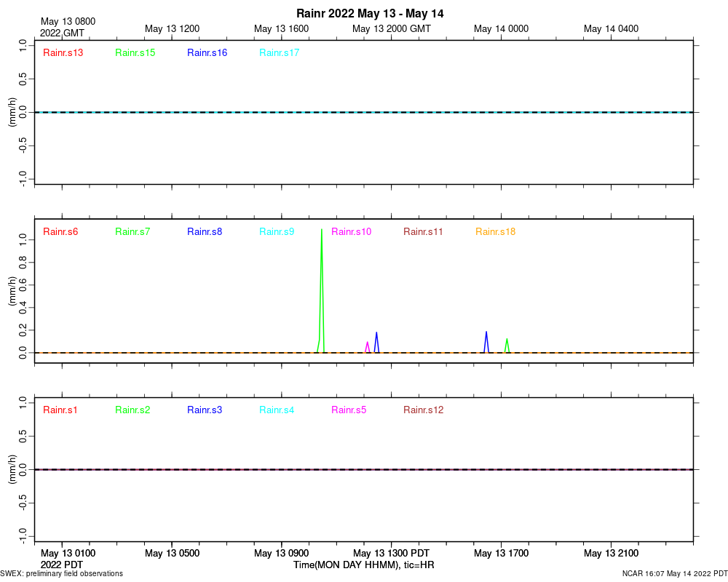728x582 pixels.
Task: Click the May 13 2100 bottom axis label
Action: coord(611,553)
